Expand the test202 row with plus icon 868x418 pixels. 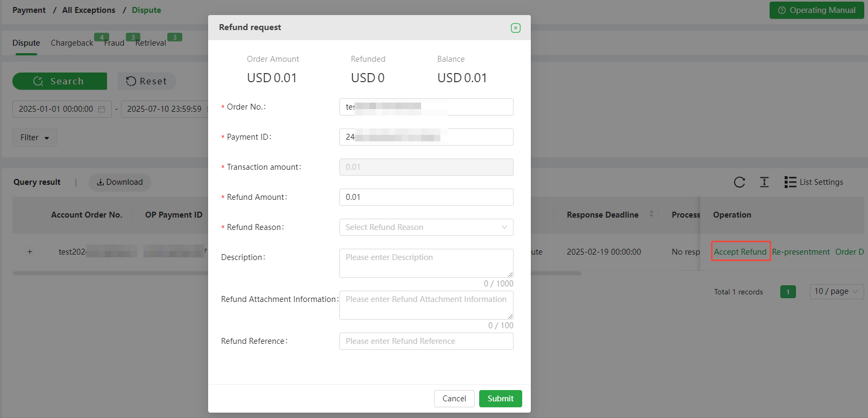30,252
